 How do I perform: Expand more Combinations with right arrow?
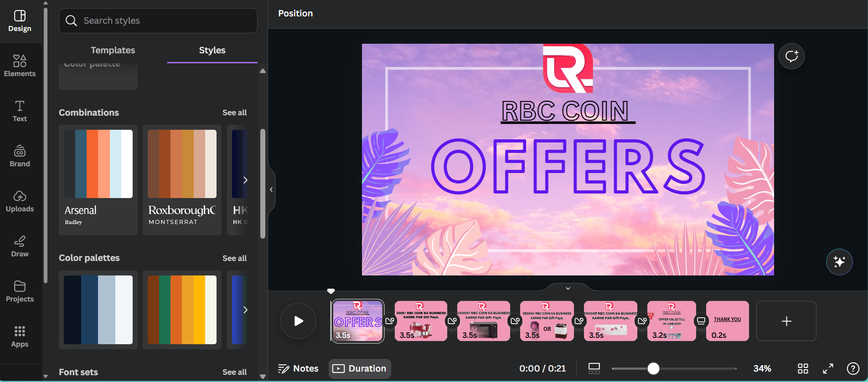(x=245, y=180)
